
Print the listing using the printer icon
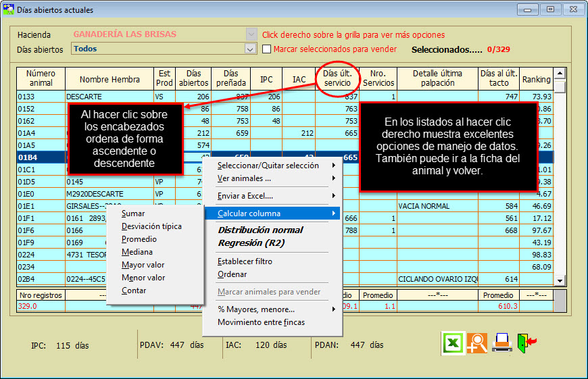tap(501, 344)
